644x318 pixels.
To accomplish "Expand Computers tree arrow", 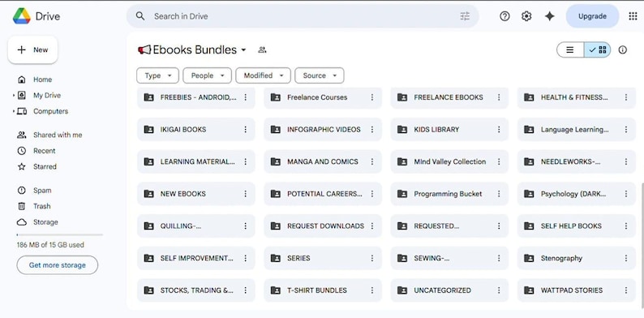I will click(x=14, y=111).
